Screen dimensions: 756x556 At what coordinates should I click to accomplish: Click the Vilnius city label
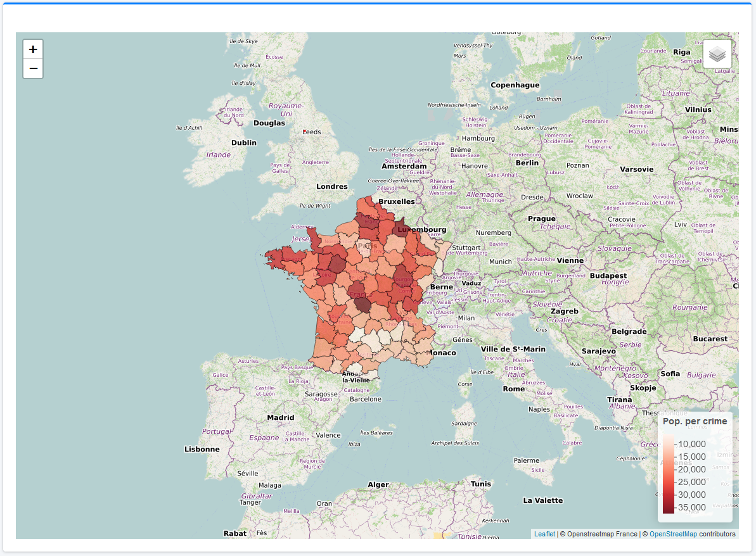tap(698, 110)
